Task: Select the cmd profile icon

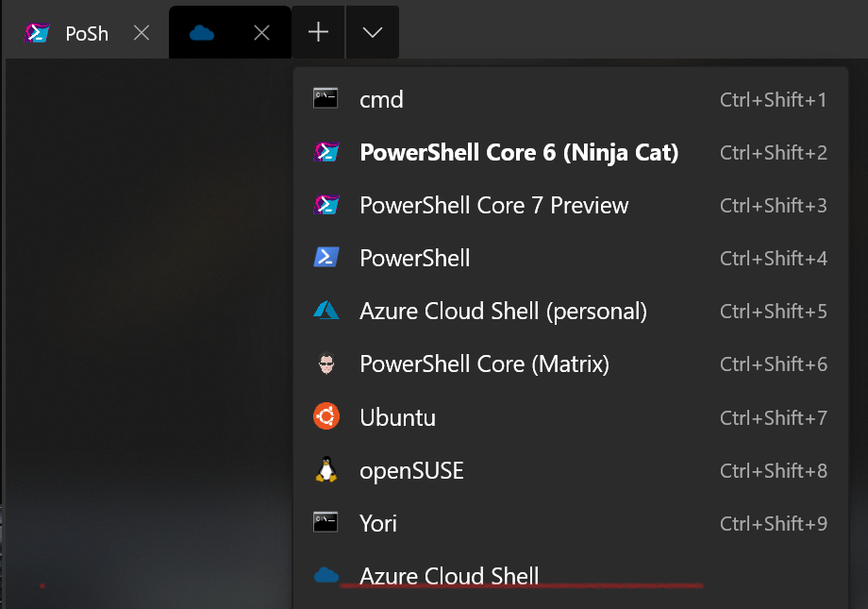Action: click(325, 98)
